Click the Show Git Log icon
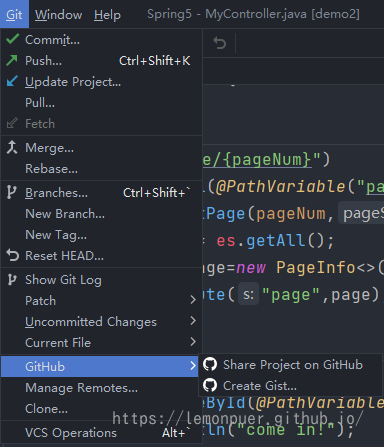The height and width of the screenshot is (447, 384). click(x=12, y=280)
